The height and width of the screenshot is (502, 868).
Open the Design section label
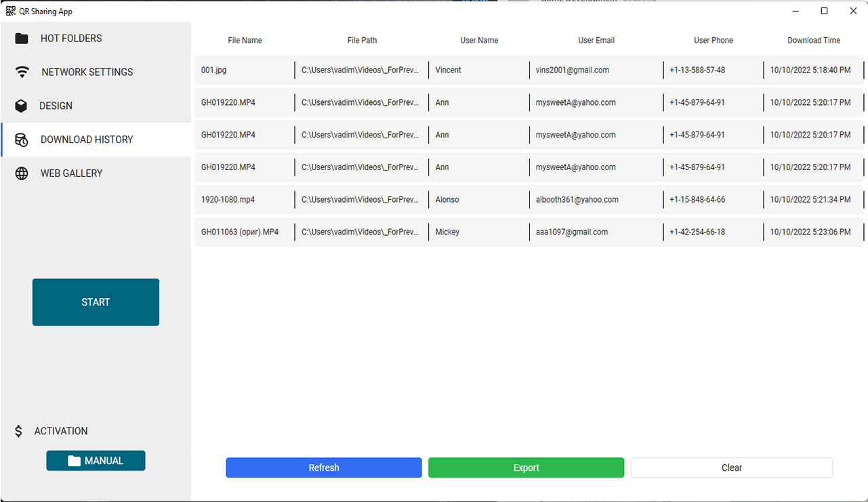tap(56, 106)
